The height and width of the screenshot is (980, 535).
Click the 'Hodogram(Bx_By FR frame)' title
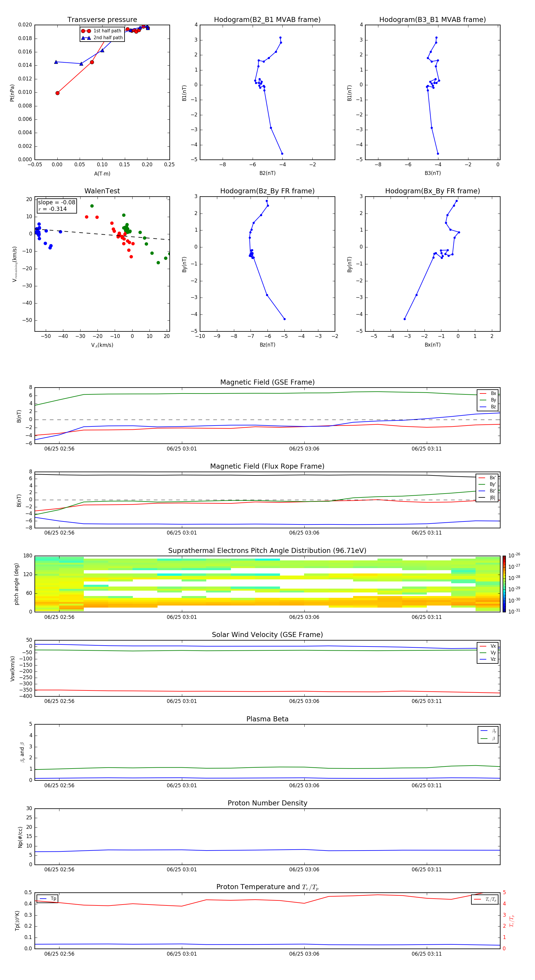pos(432,191)
